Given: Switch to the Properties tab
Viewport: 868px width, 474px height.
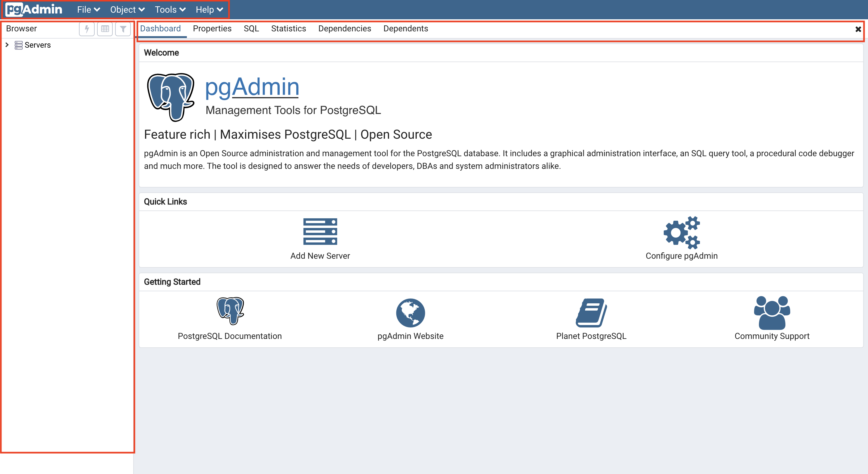Looking at the screenshot, I should (x=212, y=29).
